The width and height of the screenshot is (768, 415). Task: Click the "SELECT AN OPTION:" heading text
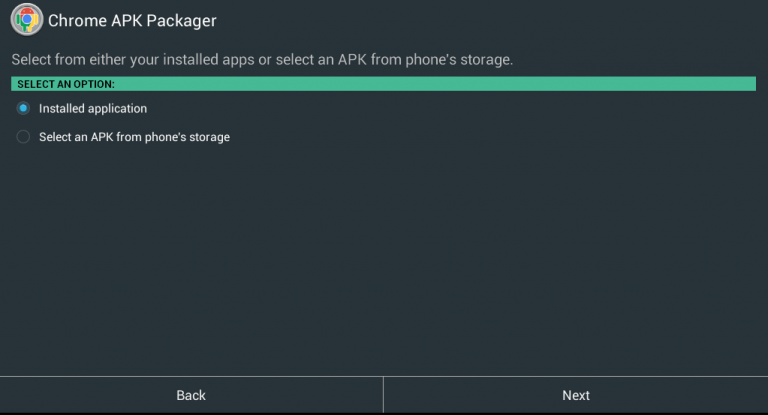click(65, 84)
